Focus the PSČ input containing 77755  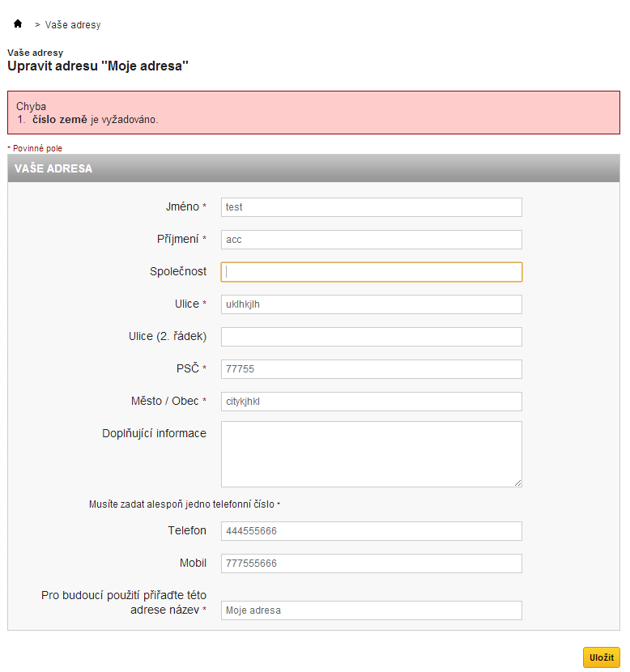click(x=371, y=369)
